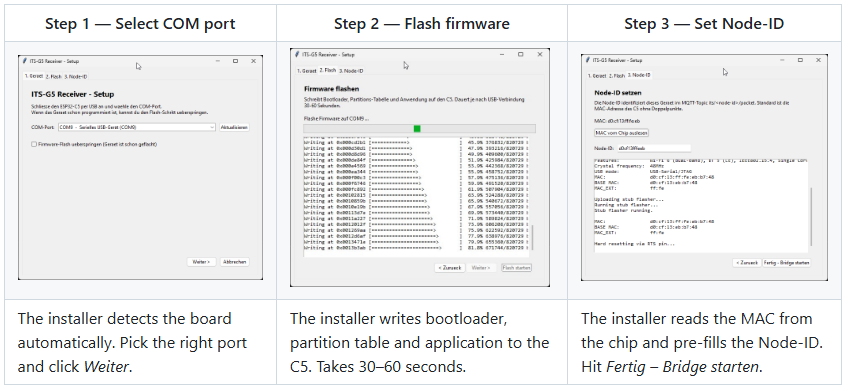Click the Abbrechen button
This screenshot has width=849, height=388.
pyautogui.click(x=235, y=262)
